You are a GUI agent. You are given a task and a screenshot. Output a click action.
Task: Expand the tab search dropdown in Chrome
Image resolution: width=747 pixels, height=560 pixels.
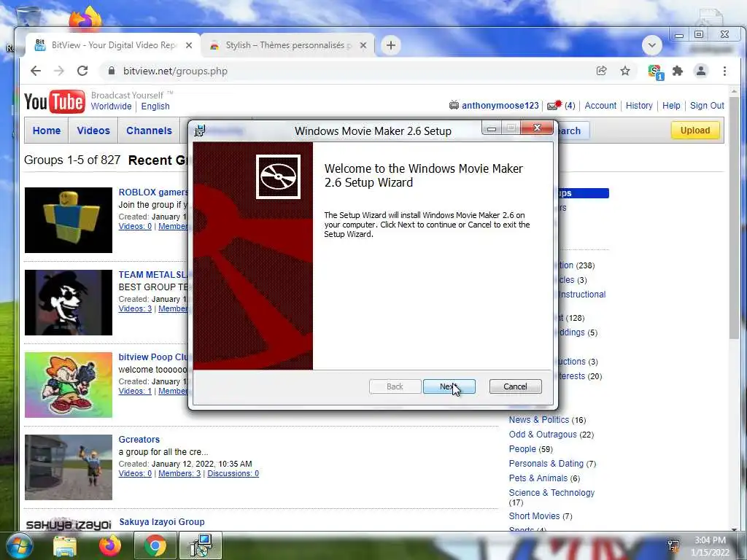[651, 45]
